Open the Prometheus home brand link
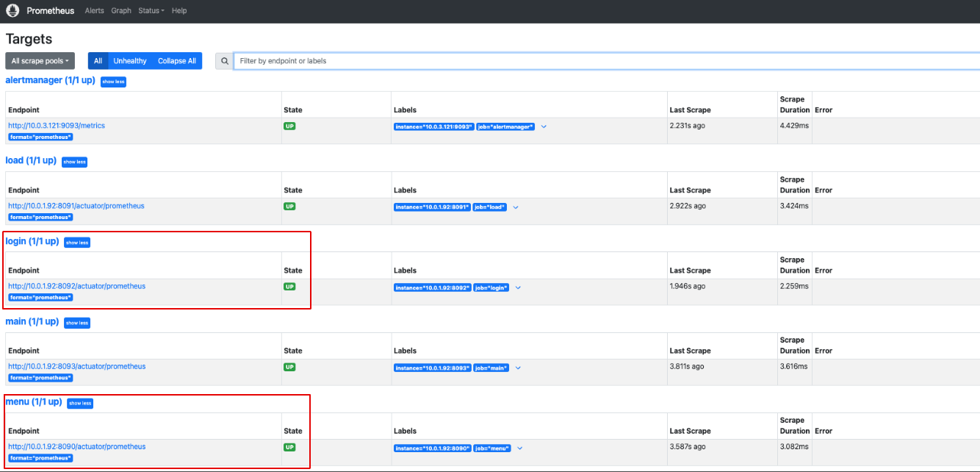The image size is (980, 472). click(51, 11)
